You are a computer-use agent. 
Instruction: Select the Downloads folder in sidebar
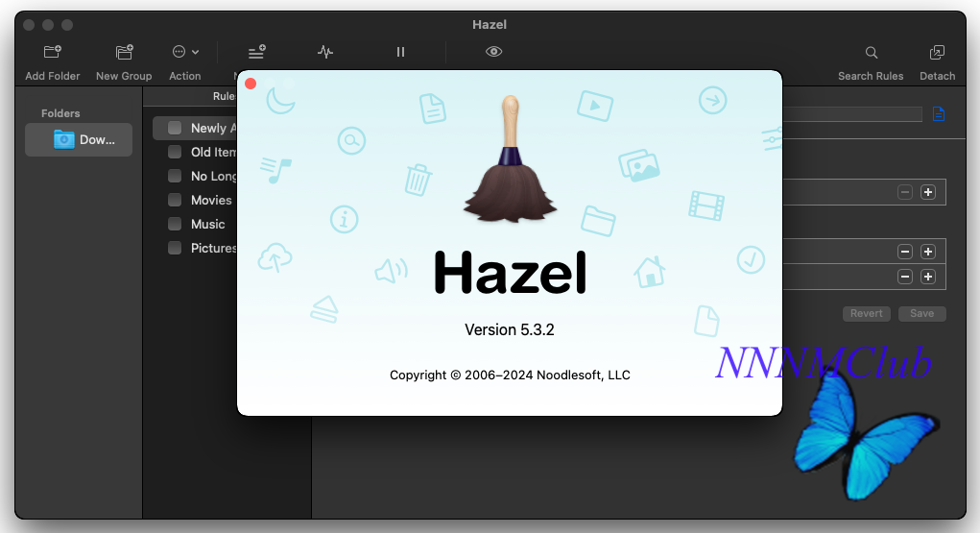click(x=79, y=139)
